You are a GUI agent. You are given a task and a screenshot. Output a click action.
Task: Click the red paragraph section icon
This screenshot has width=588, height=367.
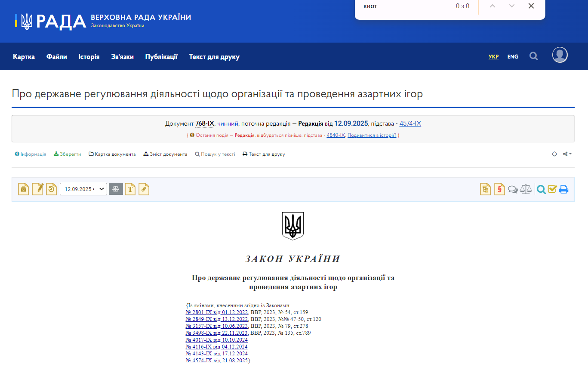coord(499,189)
